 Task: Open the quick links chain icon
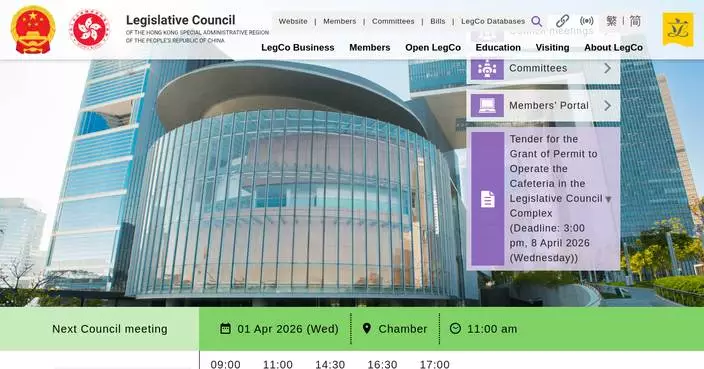(x=562, y=21)
